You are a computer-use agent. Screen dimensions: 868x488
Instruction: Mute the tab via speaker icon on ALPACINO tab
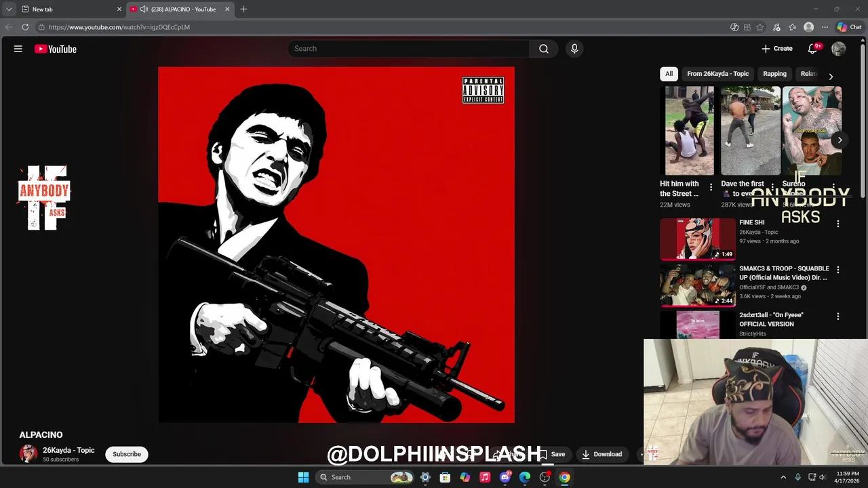tap(144, 9)
